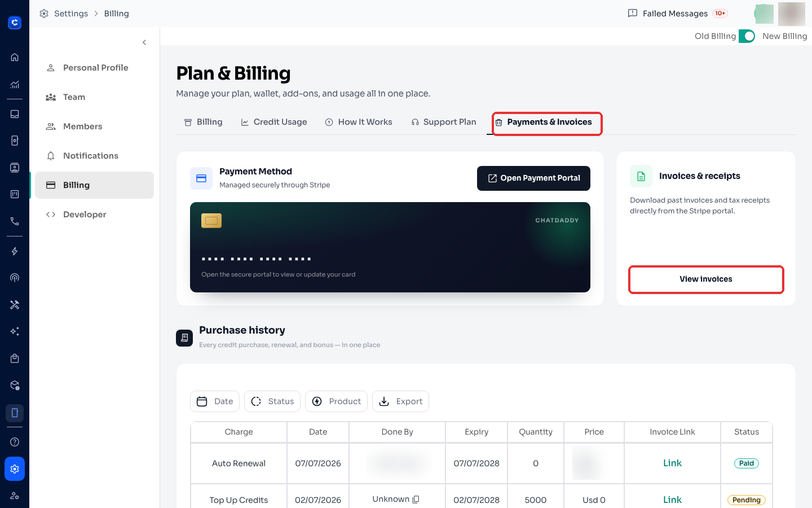Click the green Invoices & receipts document icon
The height and width of the screenshot is (508, 812).
(x=641, y=176)
